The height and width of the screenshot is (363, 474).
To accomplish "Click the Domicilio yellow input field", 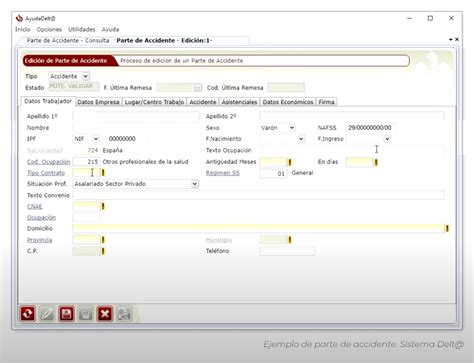I will point(258,228).
